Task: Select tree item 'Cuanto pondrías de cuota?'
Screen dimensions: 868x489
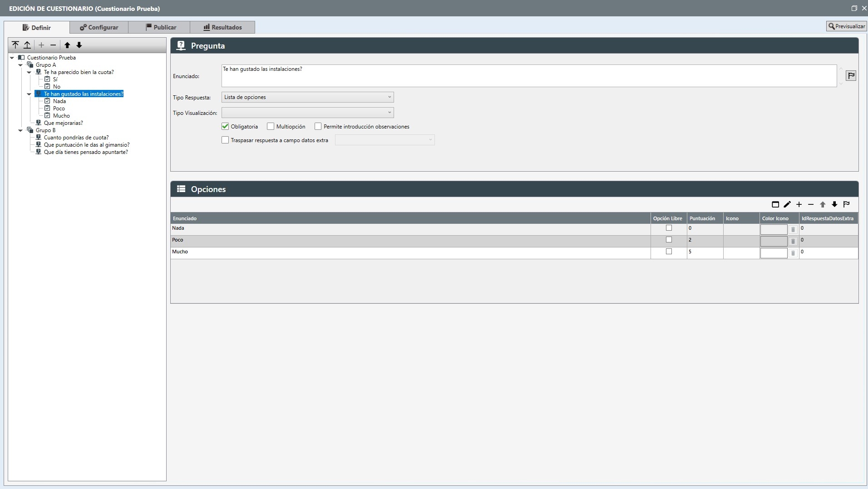Action: (76, 138)
